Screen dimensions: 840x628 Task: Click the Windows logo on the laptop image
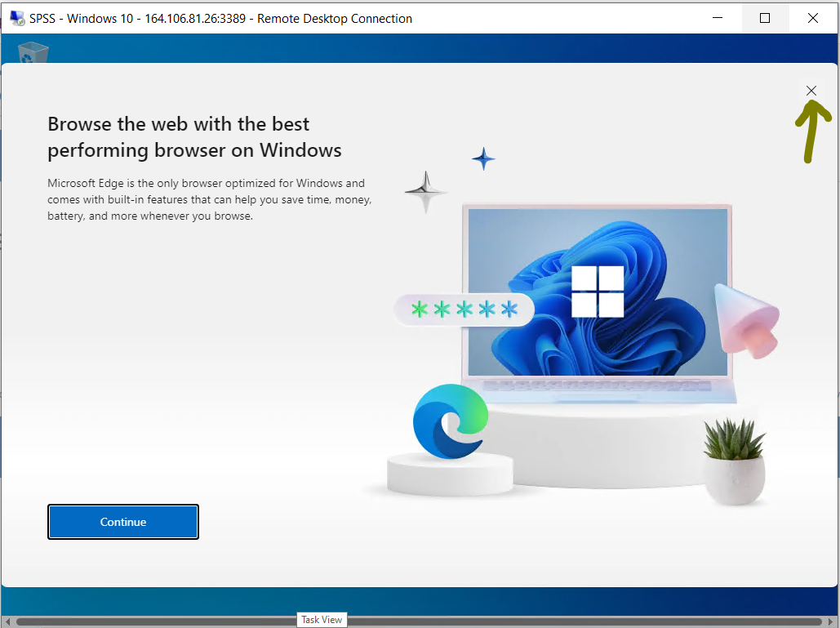coord(598,292)
